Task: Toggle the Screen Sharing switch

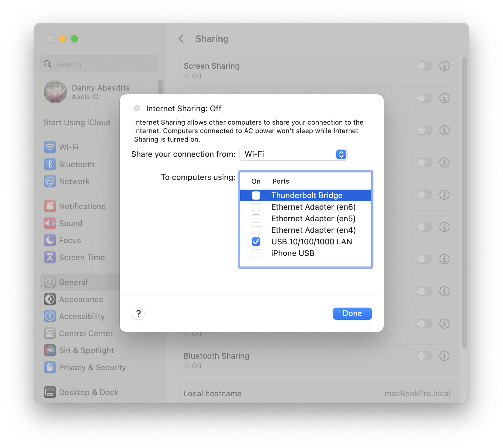Action: (425, 66)
